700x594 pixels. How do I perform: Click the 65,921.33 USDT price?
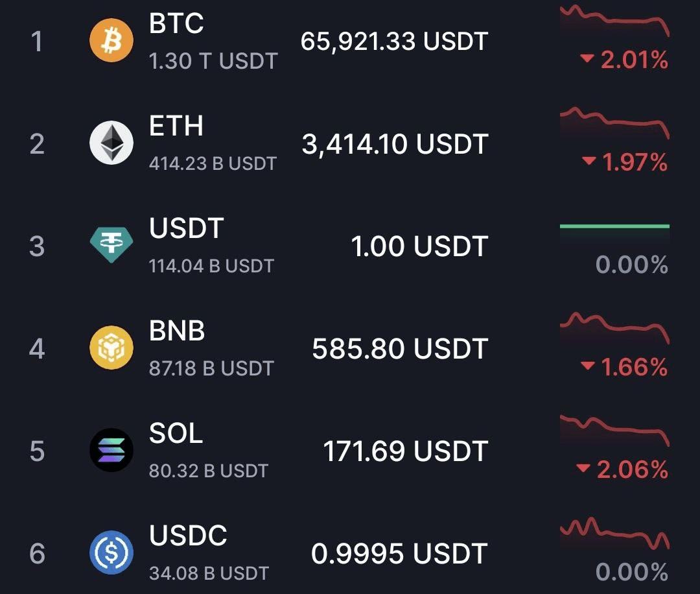394,42
